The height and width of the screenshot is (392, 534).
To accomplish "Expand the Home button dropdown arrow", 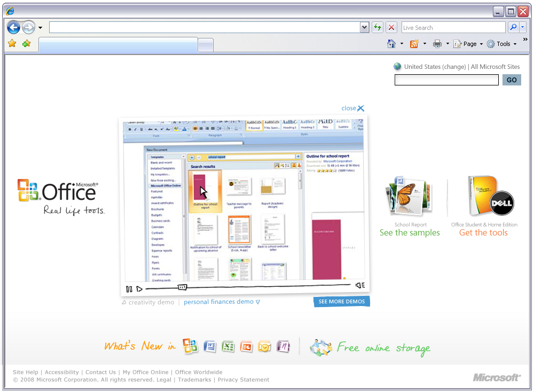I will pos(402,44).
